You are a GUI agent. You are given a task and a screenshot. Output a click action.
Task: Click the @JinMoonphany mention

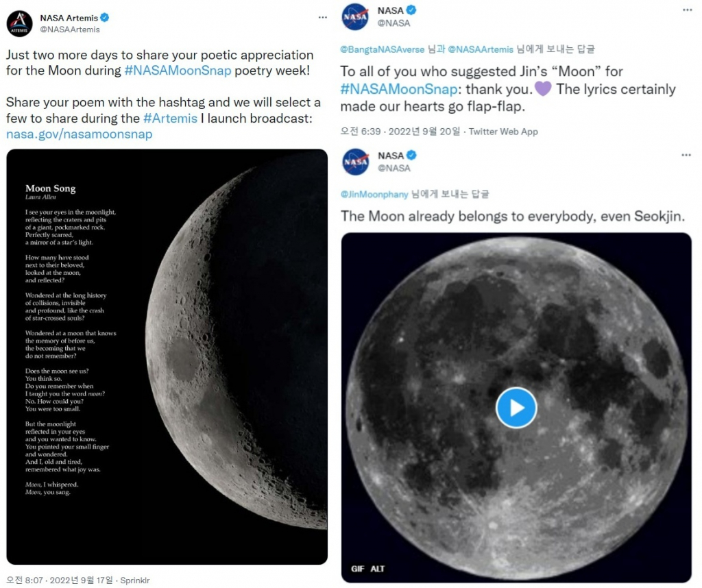(374, 195)
